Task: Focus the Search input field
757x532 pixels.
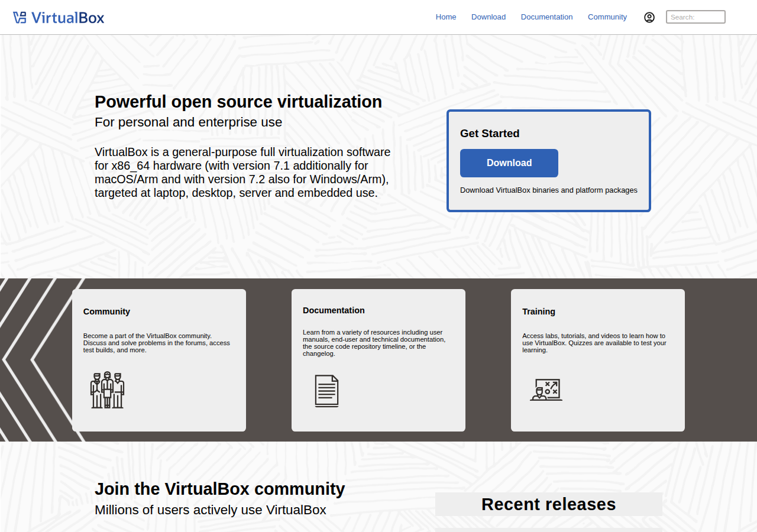Action: click(695, 17)
